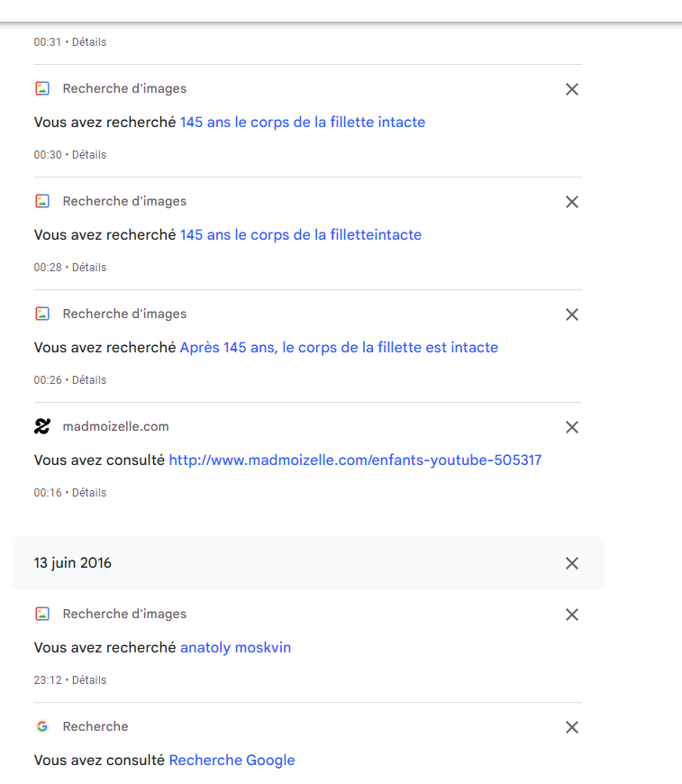The width and height of the screenshot is (682, 784).
Task: Remove the anatoly moskvin search entry
Action: (x=571, y=615)
